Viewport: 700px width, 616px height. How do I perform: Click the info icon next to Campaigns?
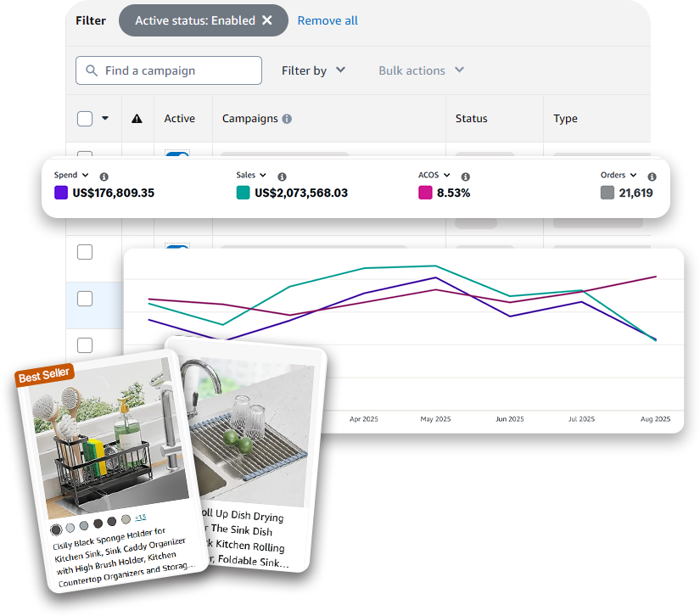pyautogui.click(x=287, y=119)
